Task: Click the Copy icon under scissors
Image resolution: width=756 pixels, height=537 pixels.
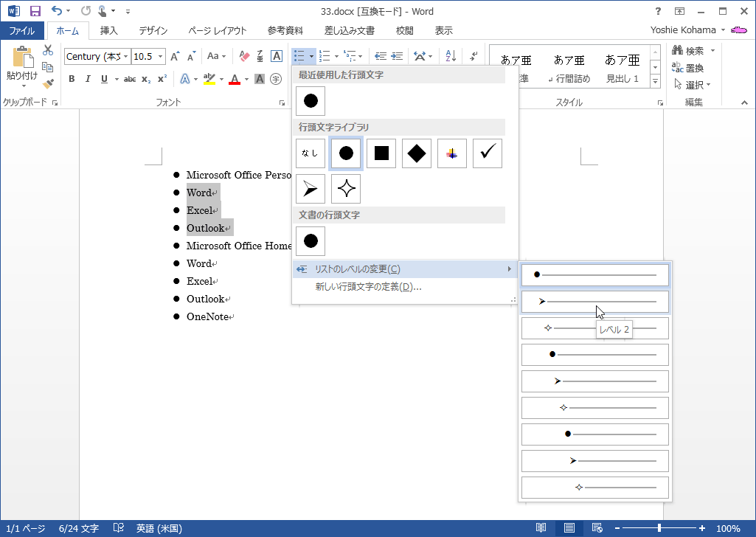Action: (x=47, y=66)
